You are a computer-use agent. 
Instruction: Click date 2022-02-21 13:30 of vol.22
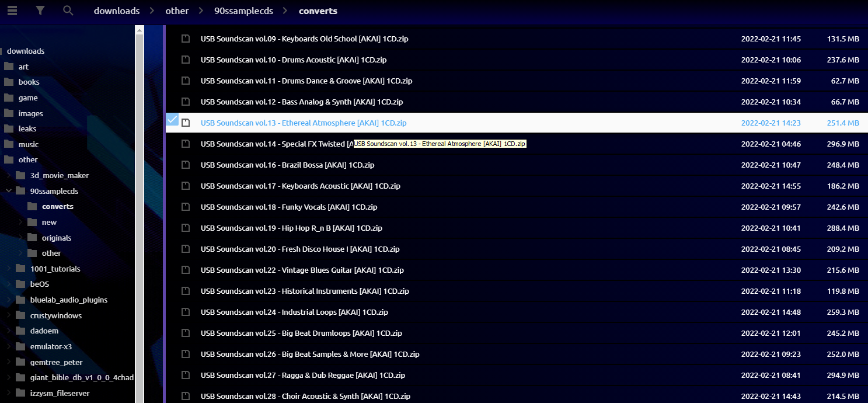tap(771, 270)
